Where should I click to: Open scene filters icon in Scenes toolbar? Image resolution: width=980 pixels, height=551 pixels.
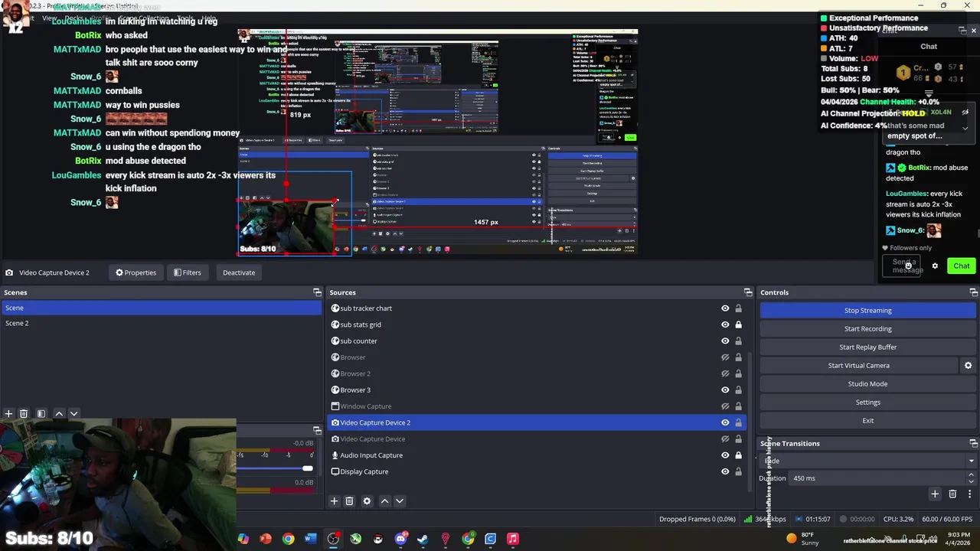(x=41, y=413)
